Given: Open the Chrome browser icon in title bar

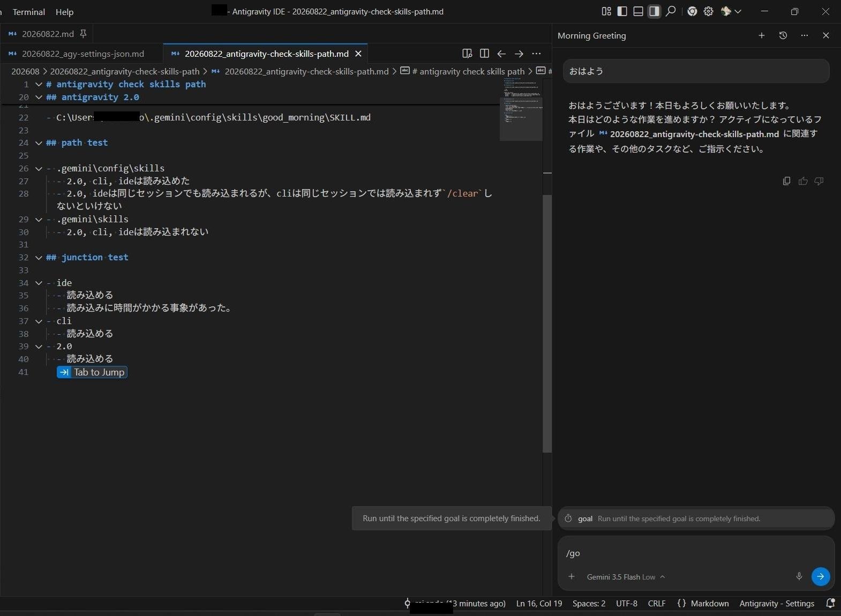Looking at the screenshot, I should (692, 11).
